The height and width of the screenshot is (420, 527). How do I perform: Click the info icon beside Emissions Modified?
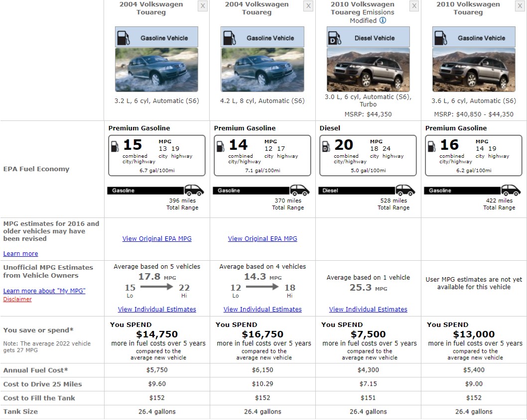click(x=383, y=20)
